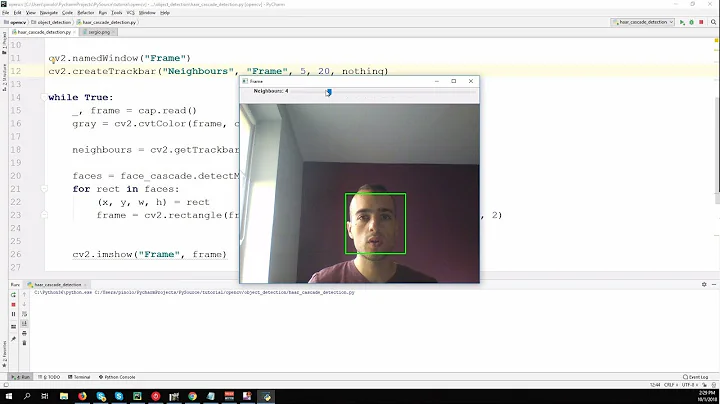Click fold marker at while True line
720x404 pixels.
(x=44, y=97)
